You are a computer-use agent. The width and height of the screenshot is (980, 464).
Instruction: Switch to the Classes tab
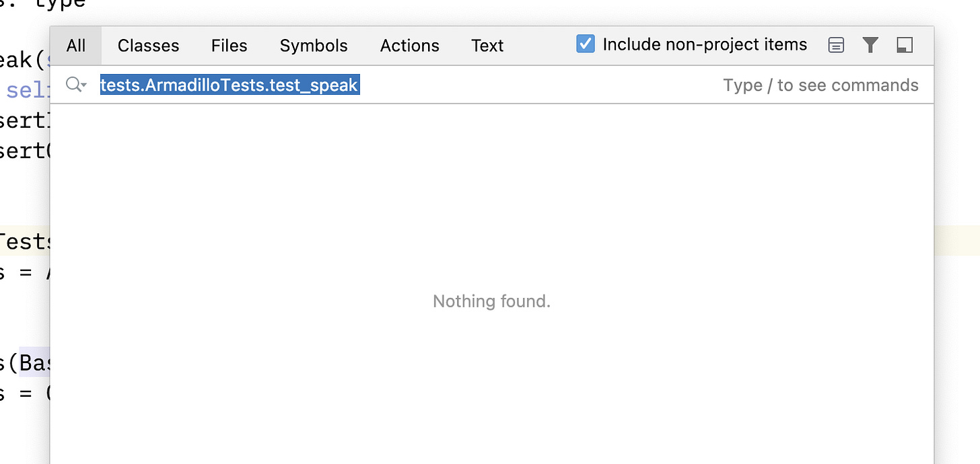pyautogui.click(x=148, y=45)
